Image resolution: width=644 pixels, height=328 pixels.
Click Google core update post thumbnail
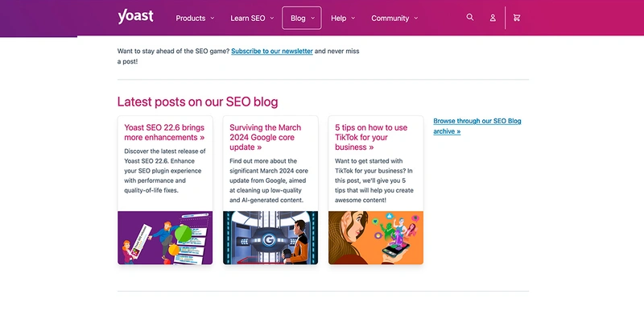click(x=270, y=238)
